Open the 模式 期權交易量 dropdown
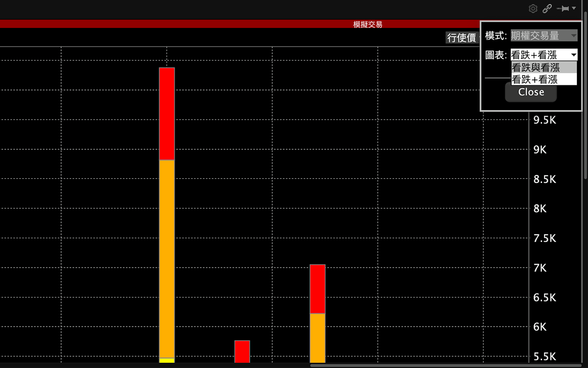 (544, 36)
